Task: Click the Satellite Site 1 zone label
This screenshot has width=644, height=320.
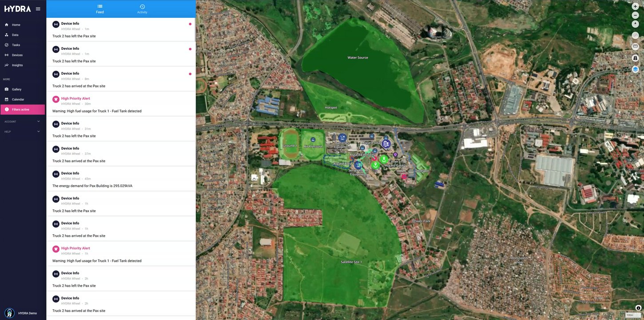Action: (x=351, y=262)
